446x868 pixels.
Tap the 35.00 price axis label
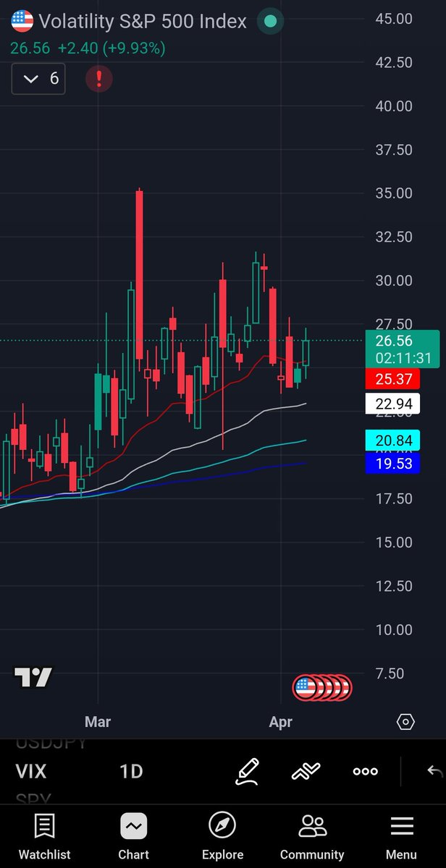pos(395,193)
